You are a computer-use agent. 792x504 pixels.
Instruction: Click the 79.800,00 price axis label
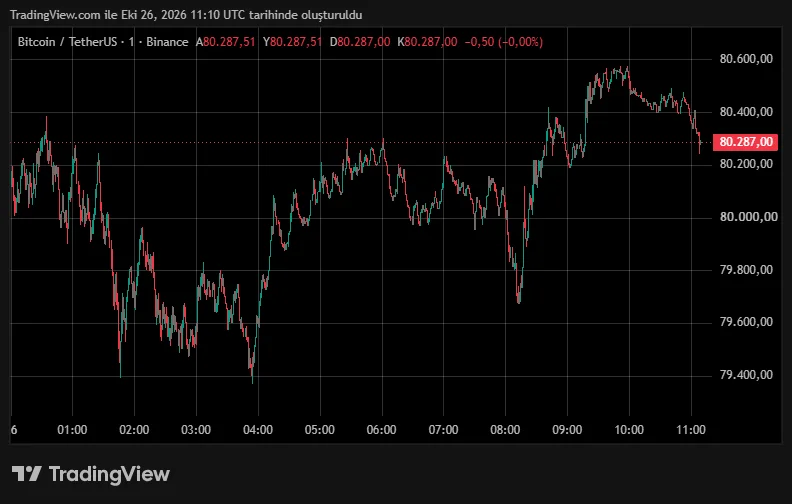click(746, 270)
